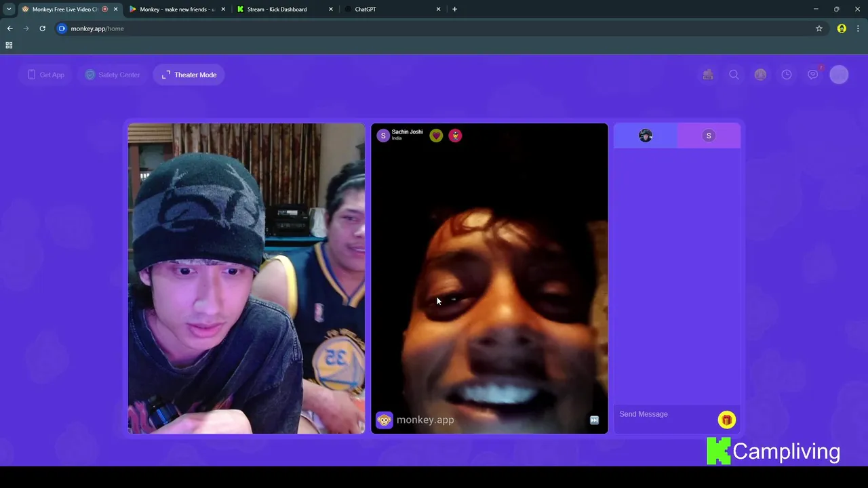868x488 pixels.
Task: Click the Sachin Joshi name label
Action: (407, 131)
